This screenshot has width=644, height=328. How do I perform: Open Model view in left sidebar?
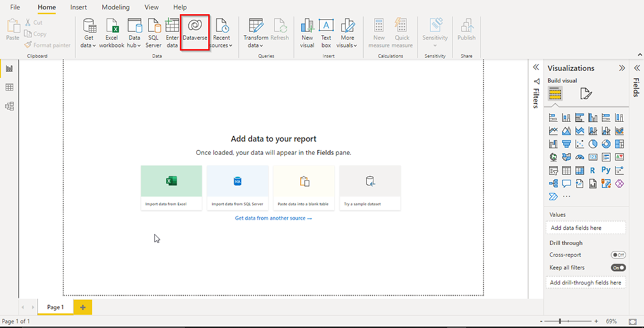(x=10, y=106)
